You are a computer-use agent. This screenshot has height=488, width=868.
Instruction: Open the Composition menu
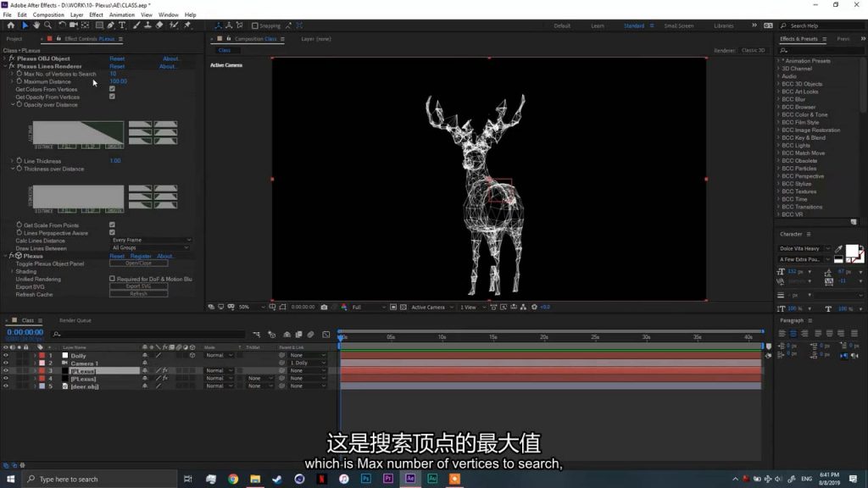[x=48, y=15]
